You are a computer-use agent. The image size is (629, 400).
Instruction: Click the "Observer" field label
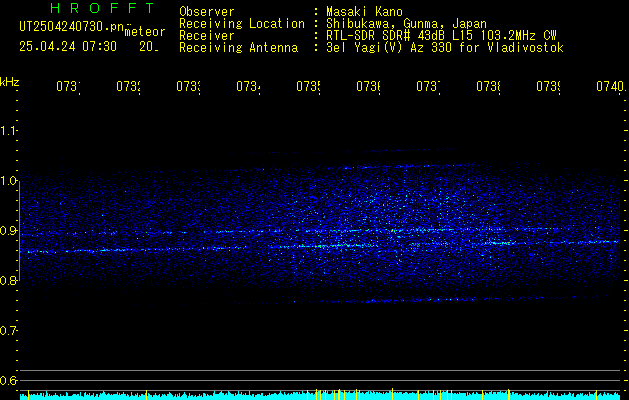[207, 11]
